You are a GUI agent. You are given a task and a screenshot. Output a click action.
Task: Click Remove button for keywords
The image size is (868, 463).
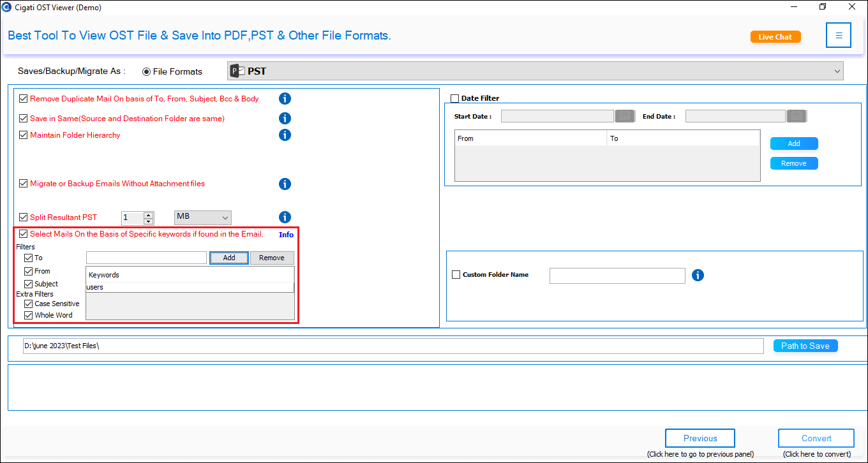click(272, 258)
